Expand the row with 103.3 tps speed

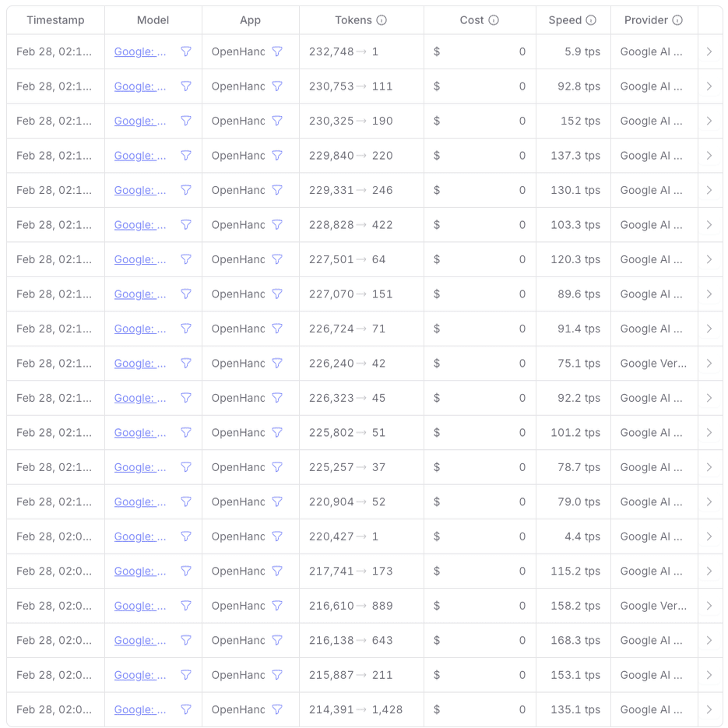tap(709, 225)
